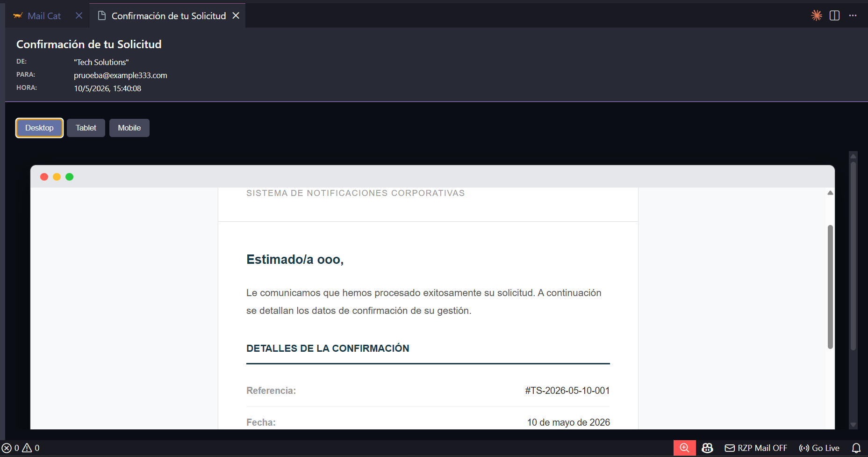Click the HORA: header label
Screen dimensions: 868x457
click(27, 87)
